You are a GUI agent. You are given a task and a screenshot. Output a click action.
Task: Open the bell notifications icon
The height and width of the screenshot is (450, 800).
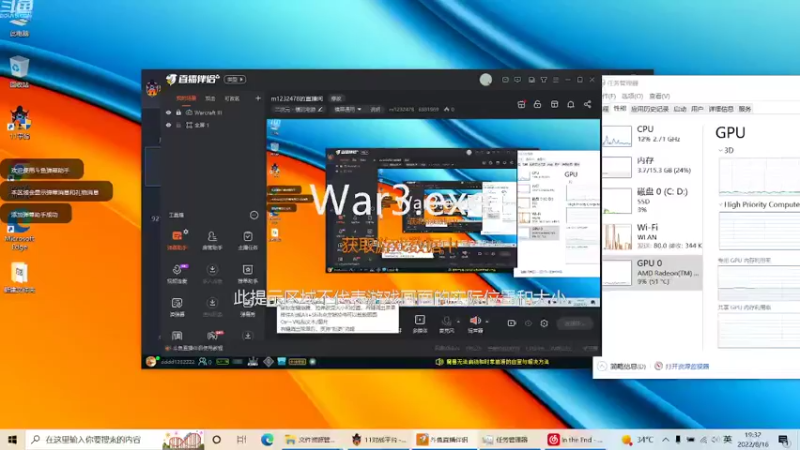[x=570, y=104]
